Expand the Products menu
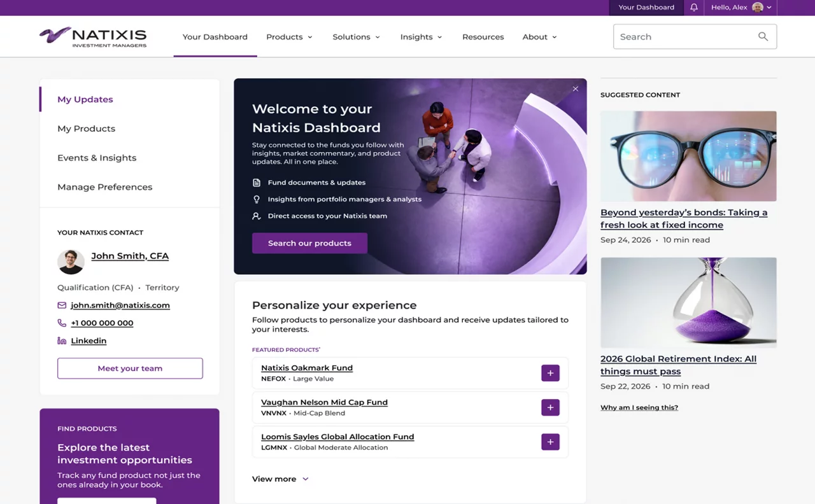Image resolution: width=815 pixels, height=504 pixels. (289, 37)
